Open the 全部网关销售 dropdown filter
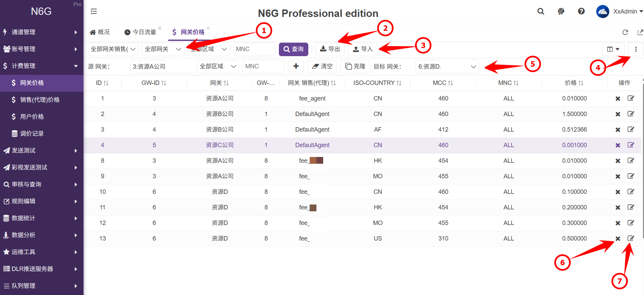The height and width of the screenshot is (295, 644). coord(113,49)
